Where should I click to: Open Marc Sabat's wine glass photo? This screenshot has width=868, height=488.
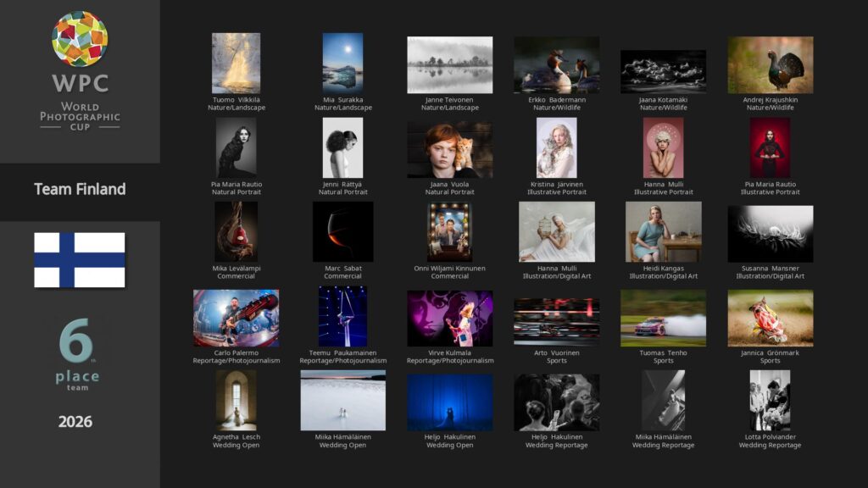(x=342, y=232)
